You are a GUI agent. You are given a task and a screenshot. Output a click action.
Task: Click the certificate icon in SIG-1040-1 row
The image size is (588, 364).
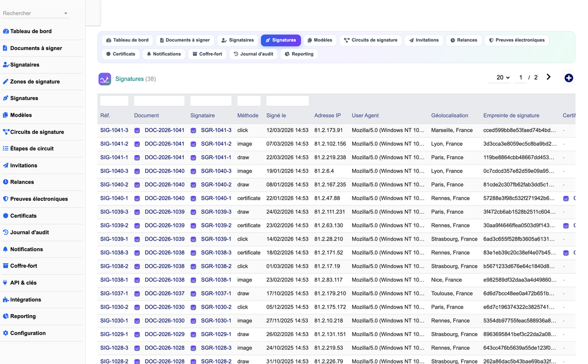[566, 198]
